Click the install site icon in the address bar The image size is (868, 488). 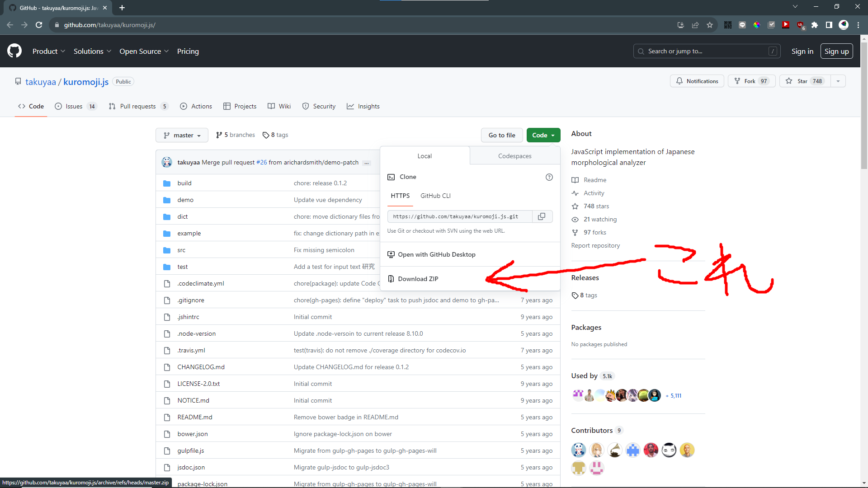pyautogui.click(x=680, y=25)
